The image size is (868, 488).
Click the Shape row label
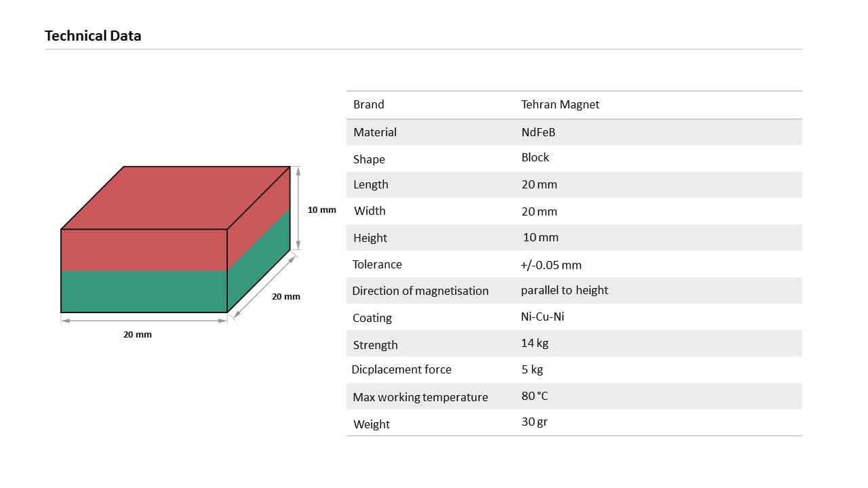click(369, 159)
